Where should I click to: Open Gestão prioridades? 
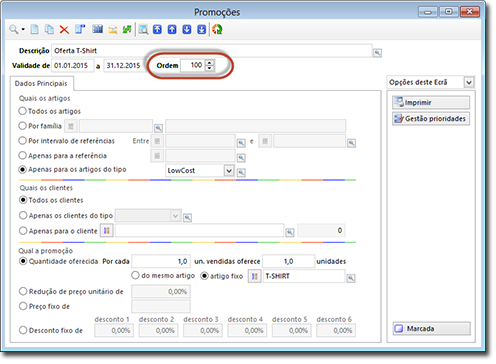click(431, 119)
